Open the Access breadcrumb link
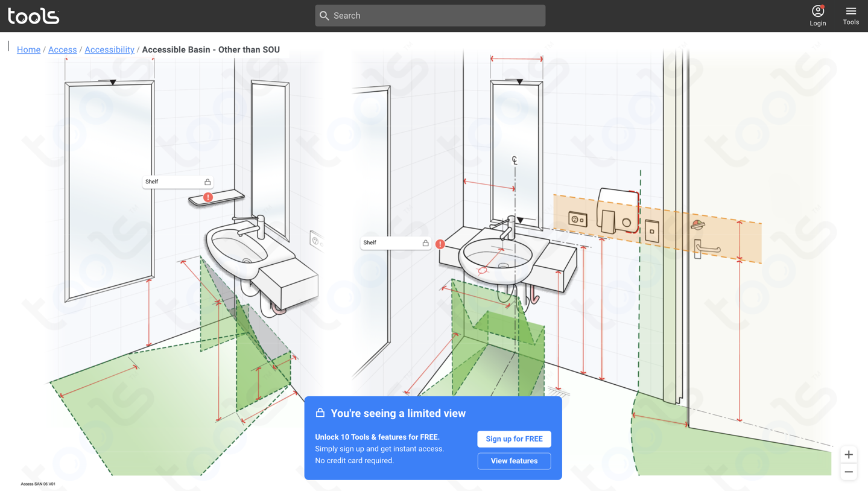This screenshot has width=868, height=491. click(62, 49)
